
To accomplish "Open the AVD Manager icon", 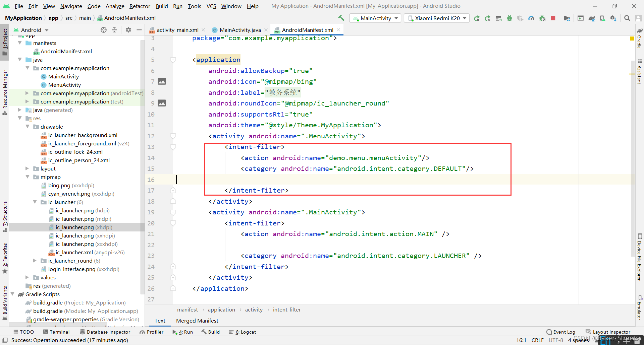I will pos(603,18).
